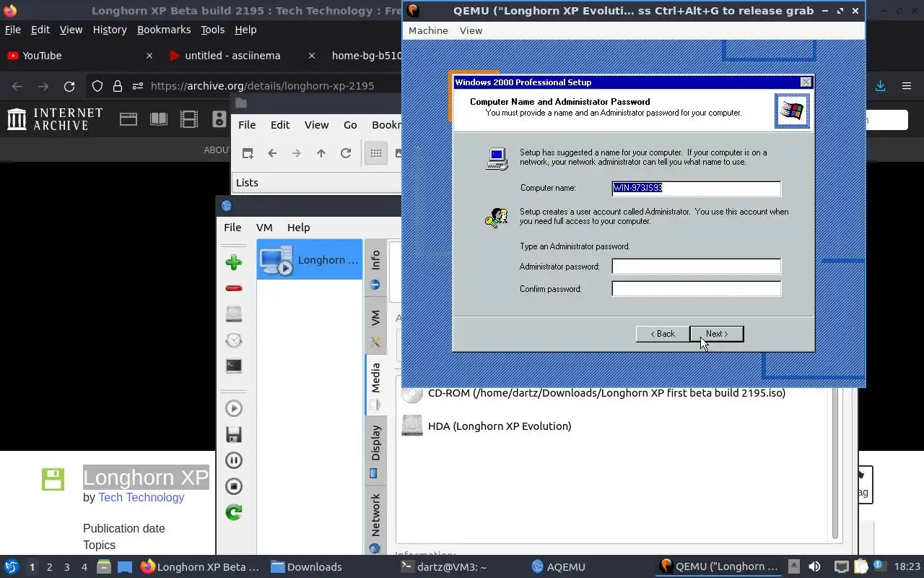
Task: Reload folder in file manager toolbar
Action: tap(346, 153)
